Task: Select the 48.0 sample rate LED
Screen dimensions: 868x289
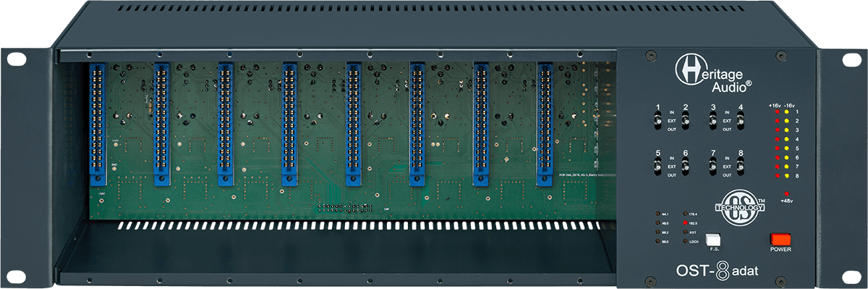Action: (657, 224)
